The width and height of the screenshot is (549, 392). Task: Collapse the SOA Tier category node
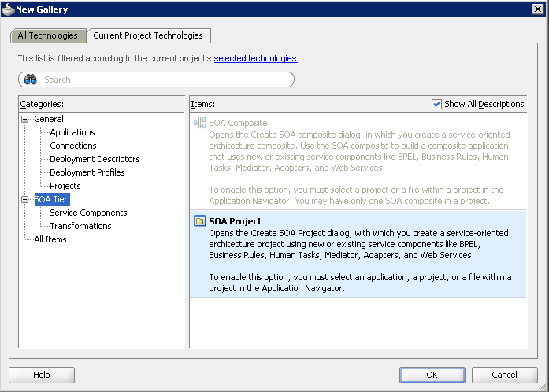click(x=24, y=199)
